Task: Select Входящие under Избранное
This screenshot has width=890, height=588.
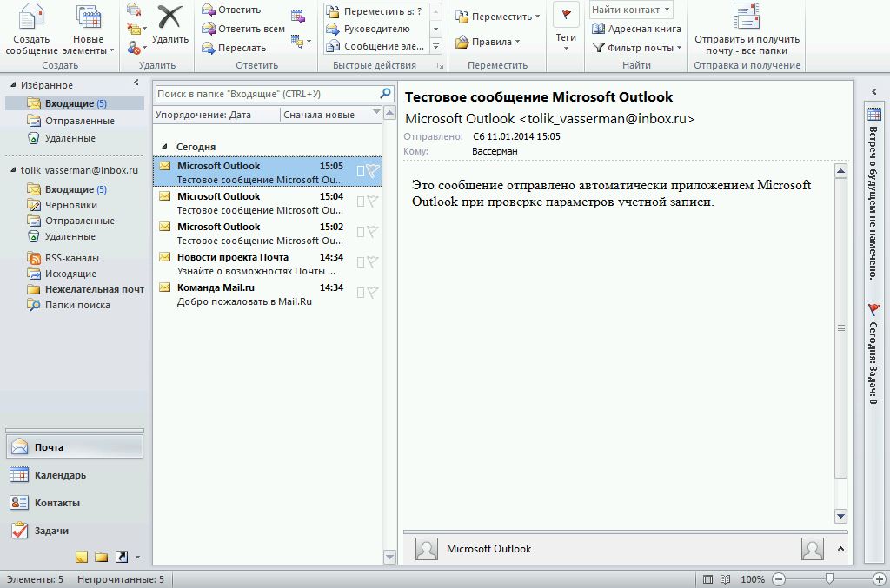Action: click(x=75, y=103)
